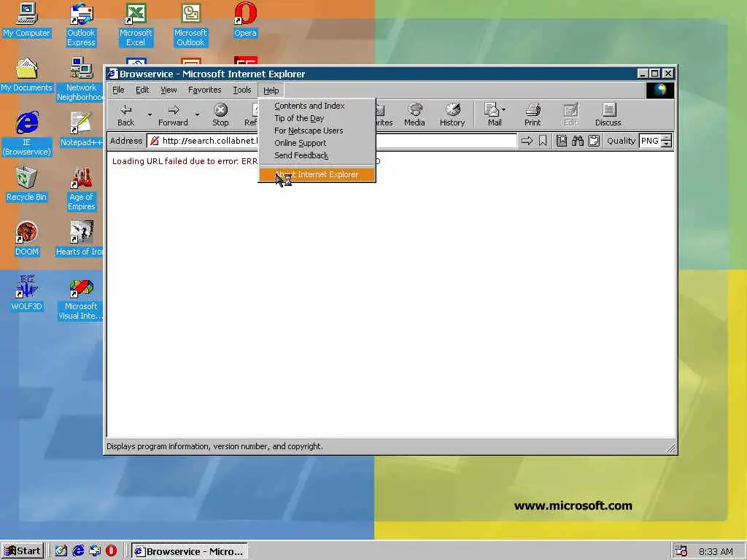Open the File menu
Image resolution: width=747 pixels, height=560 pixels.
coord(118,90)
